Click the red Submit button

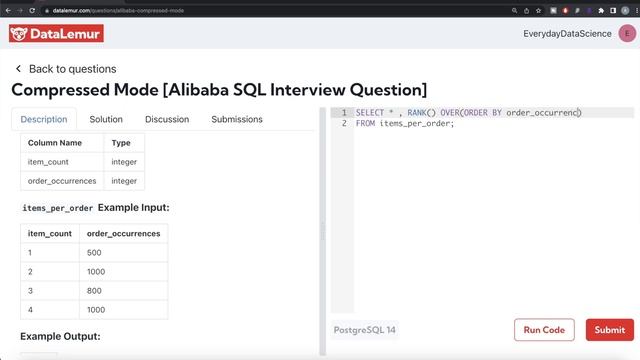point(610,330)
